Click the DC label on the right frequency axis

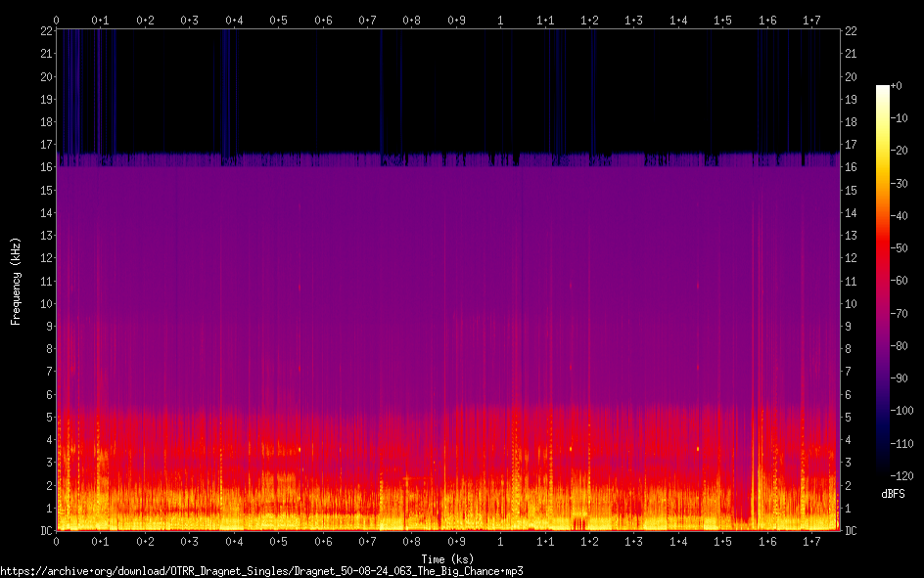[852, 531]
